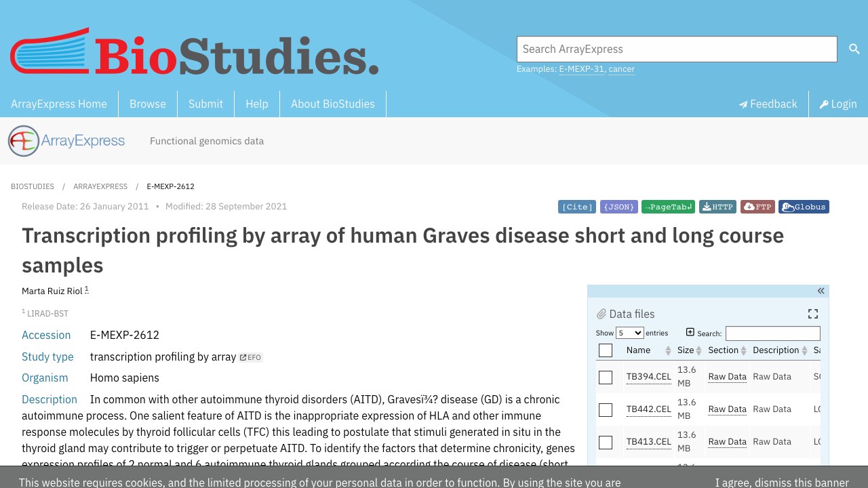Sort files by Size column

[689, 350]
